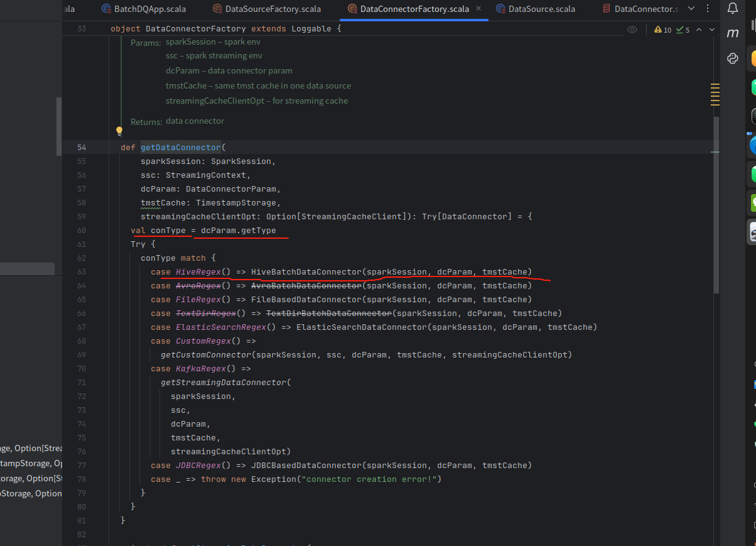This screenshot has width=756, height=546.
Task: Click the "connector creation error!" string
Action: tap(369, 479)
